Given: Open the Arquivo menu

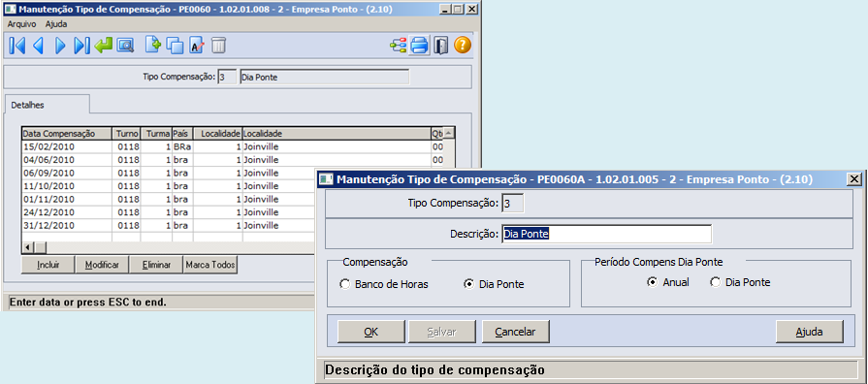Looking at the screenshot, I should pyautogui.click(x=21, y=24).
